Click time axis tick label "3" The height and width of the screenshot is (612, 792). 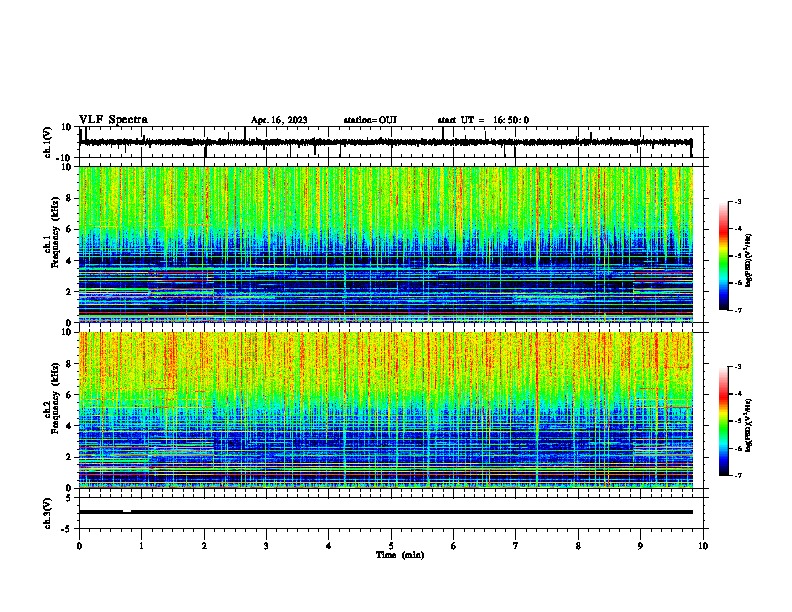[266, 546]
